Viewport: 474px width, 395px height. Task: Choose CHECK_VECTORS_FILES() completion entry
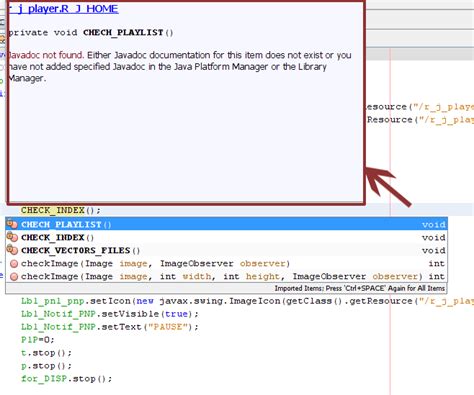pos(226,250)
